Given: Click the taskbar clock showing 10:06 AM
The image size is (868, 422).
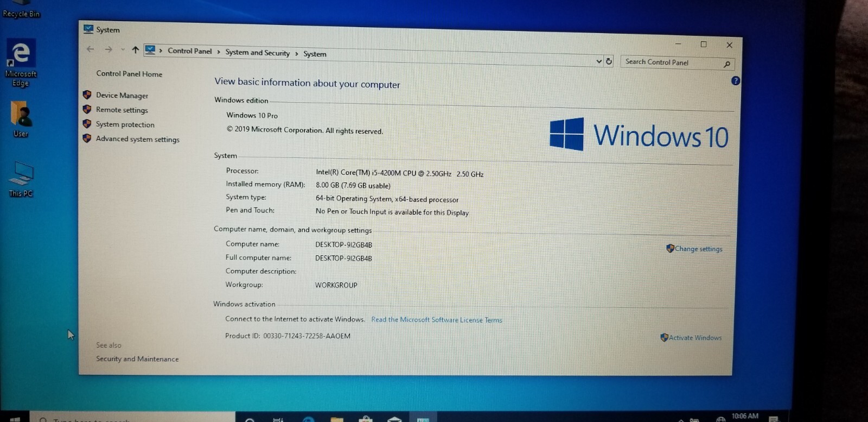Looking at the screenshot, I should [x=745, y=416].
